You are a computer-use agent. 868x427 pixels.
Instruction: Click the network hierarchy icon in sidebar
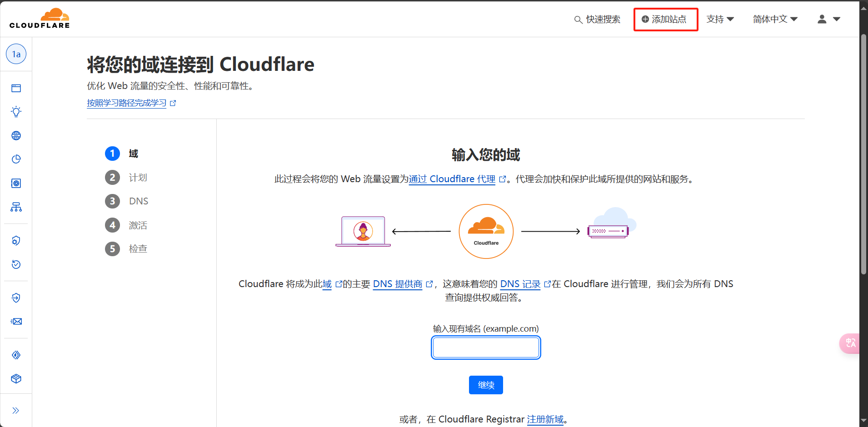pos(16,207)
